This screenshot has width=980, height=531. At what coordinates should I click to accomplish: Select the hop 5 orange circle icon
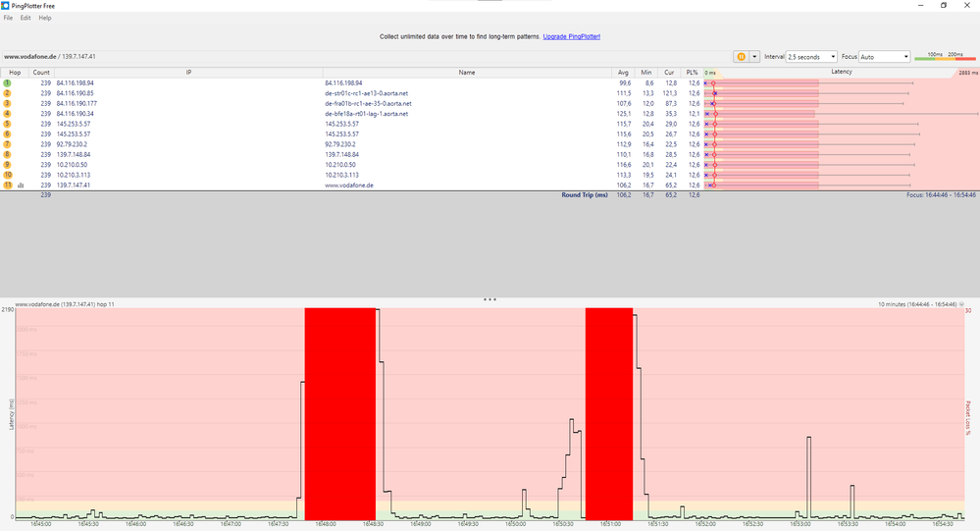click(x=8, y=124)
